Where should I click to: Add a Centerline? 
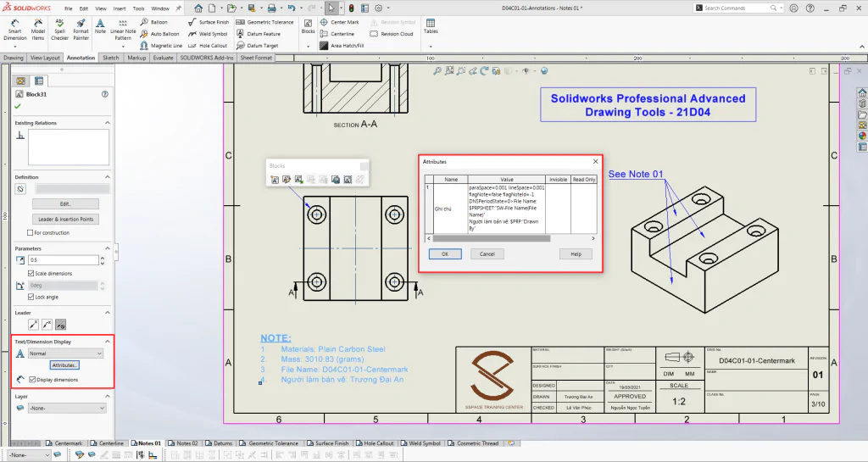337,34
